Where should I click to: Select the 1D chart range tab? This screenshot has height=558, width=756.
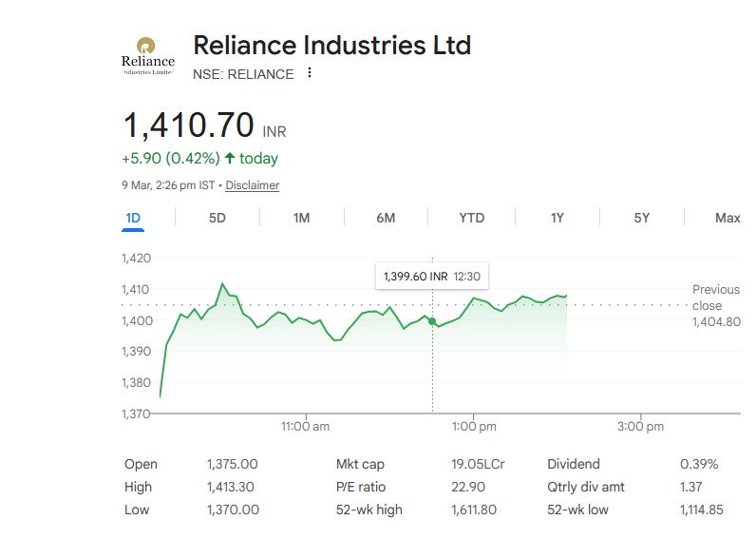[x=133, y=218]
